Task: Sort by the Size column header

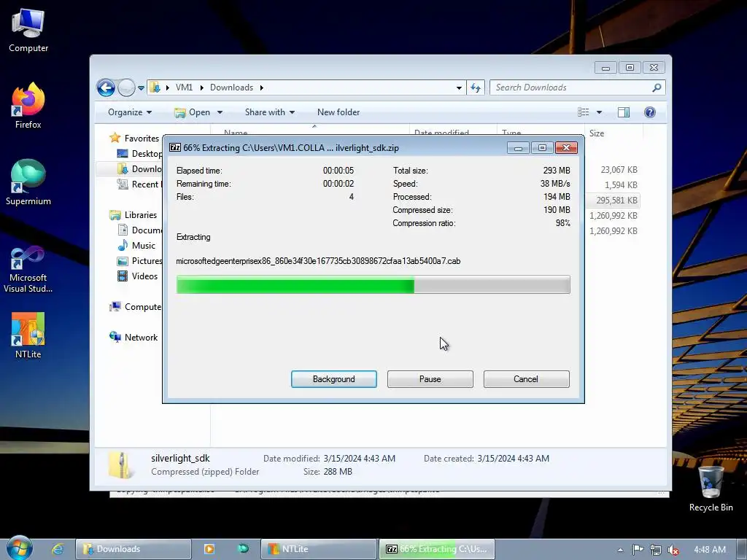Action: (x=612, y=133)
